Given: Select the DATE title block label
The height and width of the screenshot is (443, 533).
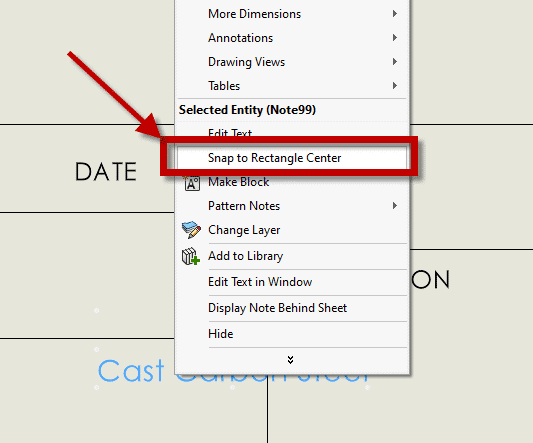Looking at the screenshot, I should 106,172.
